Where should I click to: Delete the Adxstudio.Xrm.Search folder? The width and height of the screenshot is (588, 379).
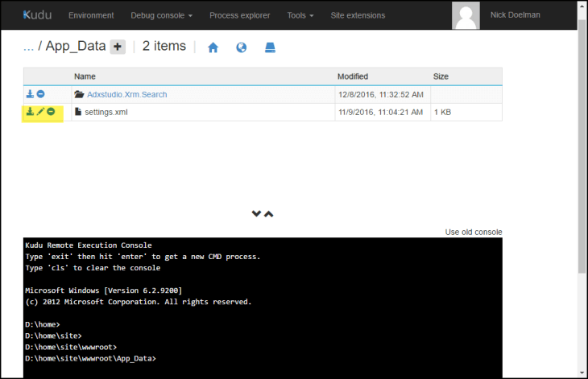40,94
